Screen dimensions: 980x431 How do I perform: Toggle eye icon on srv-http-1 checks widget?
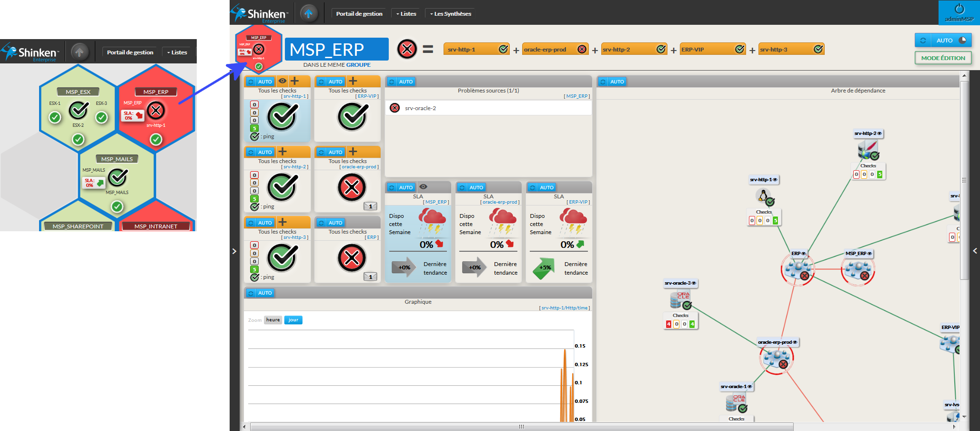[283, 81]
